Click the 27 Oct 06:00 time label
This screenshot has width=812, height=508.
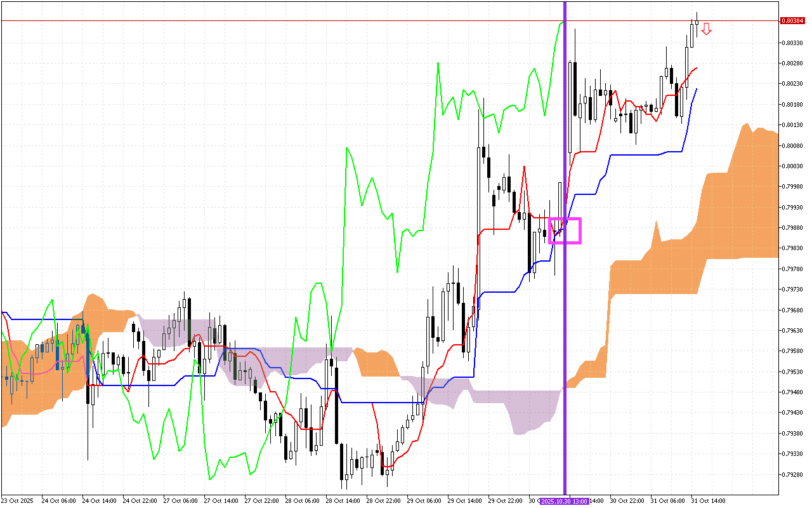(180, 501)
